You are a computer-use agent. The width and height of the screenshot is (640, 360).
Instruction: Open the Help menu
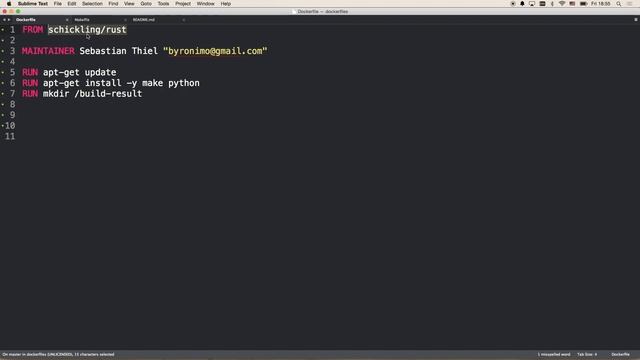[x=226, y=4]
